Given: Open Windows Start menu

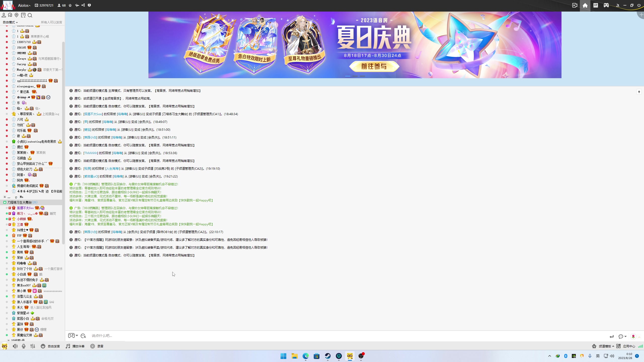Looking at the screenshot, I should coord(284,356).
